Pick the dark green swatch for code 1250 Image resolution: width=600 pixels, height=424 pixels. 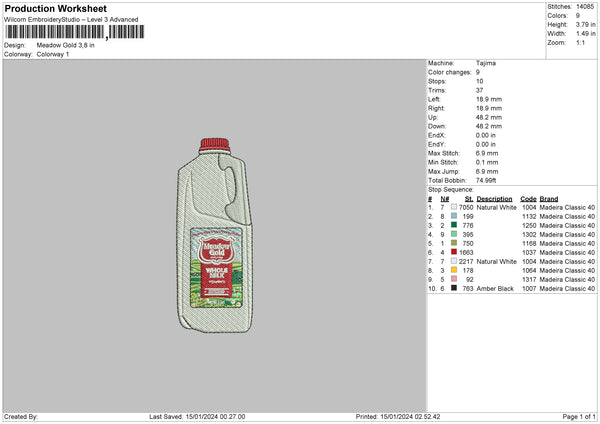pyautogui.click(x=454, y=225)
